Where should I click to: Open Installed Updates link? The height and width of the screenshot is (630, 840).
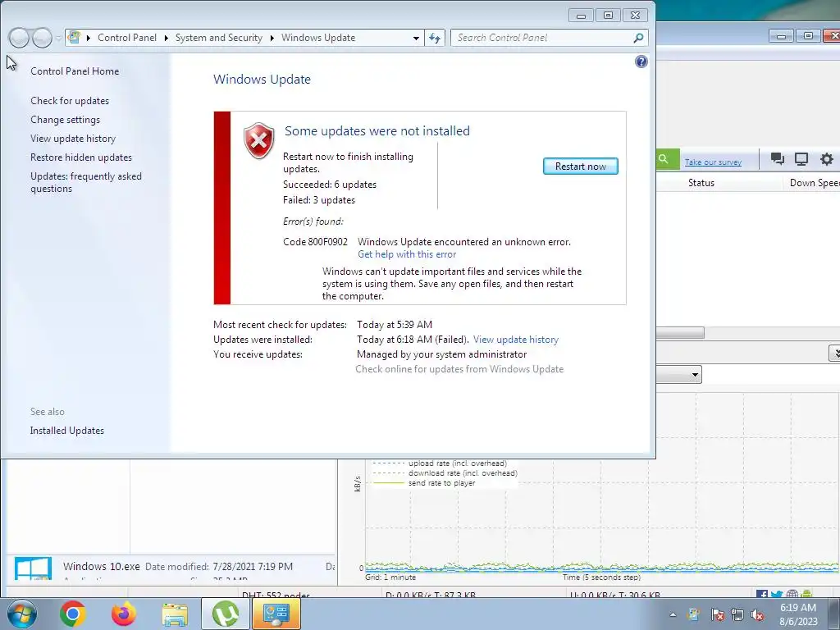(x=67, y=430)
